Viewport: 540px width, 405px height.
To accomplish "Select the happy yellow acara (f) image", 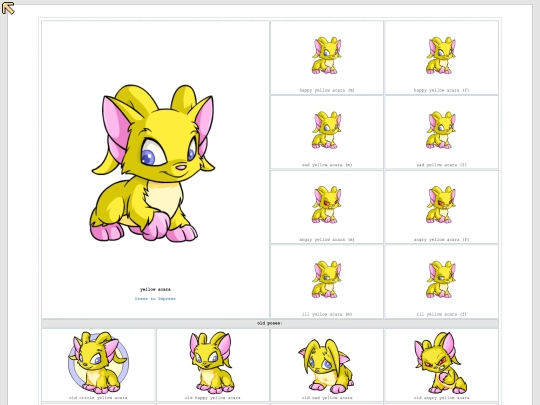I will pos(441,55).
